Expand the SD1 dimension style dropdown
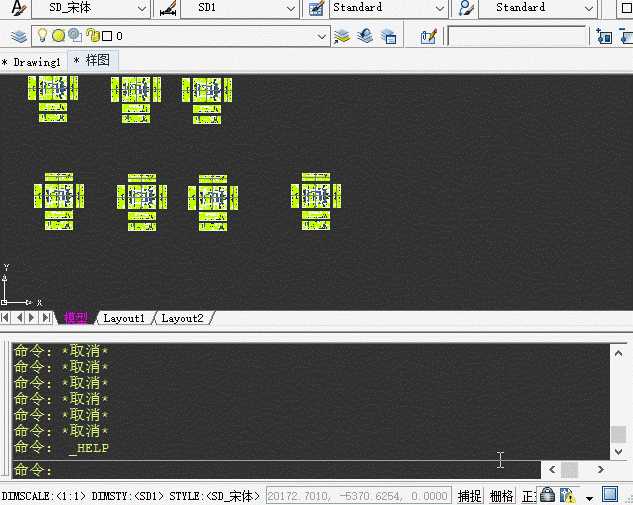 290,8
